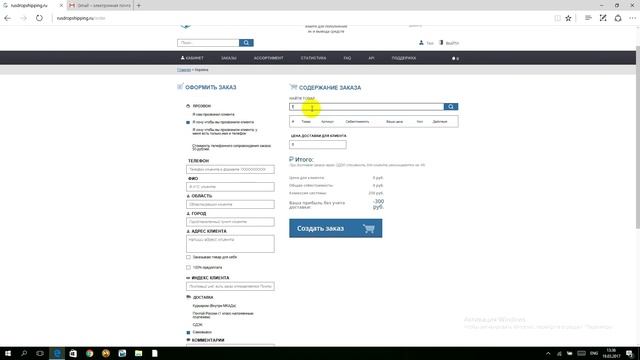Open the browser Hub icon
Screen dimensions: 640x360
coord(588,18)
